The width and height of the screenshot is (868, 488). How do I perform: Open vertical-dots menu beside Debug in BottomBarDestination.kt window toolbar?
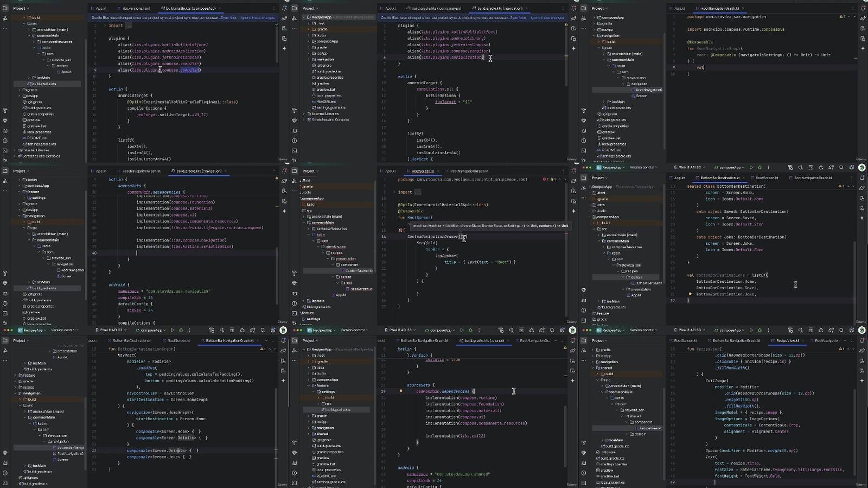click(x=768, y=167)
